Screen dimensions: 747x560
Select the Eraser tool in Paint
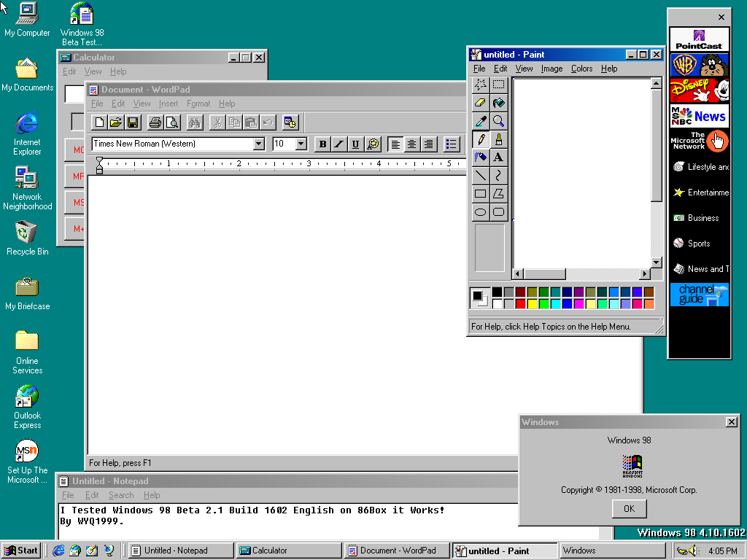[x=480, y=103]
